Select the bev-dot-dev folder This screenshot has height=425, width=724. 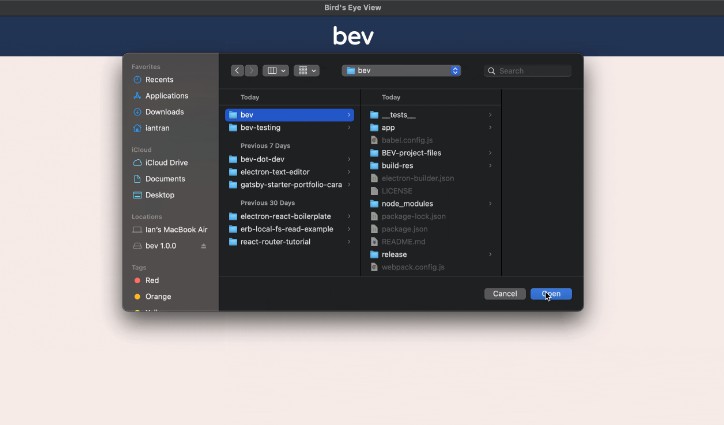coord(290,159)
